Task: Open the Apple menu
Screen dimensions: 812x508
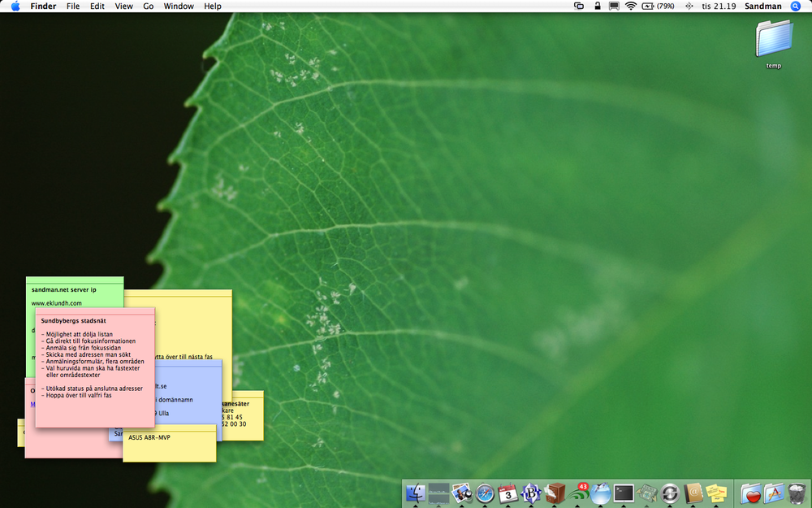Action: pyautogui.click(x=15, y=6)
